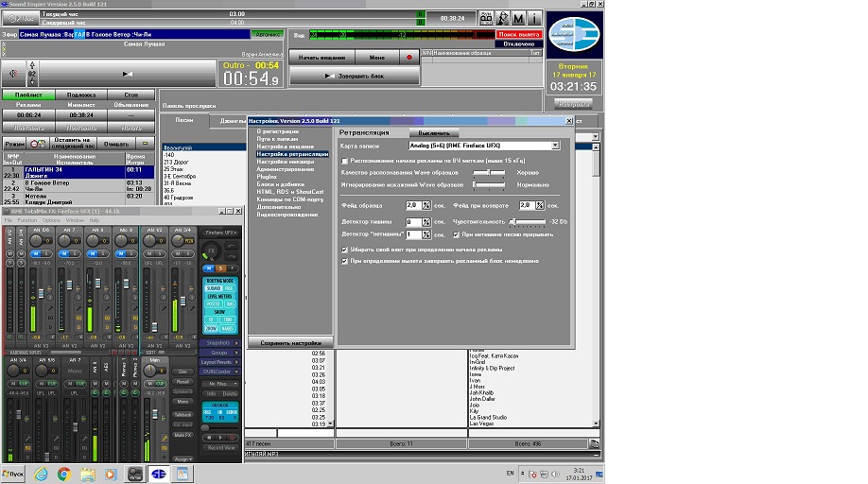Open Chrome from the taskbar

[64, 474]
